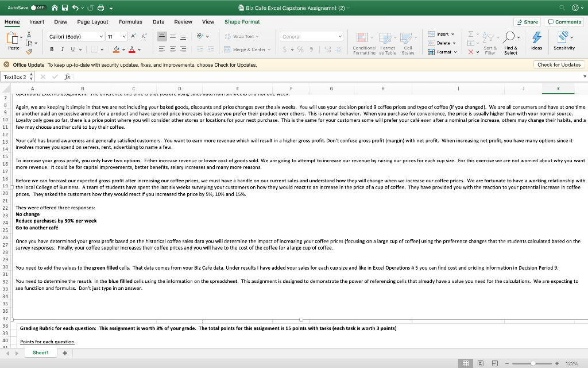The width and height of the screenshot is (588, 368).
Task: Open the font size 11 dropdown
Action: (x=124, y=36)
